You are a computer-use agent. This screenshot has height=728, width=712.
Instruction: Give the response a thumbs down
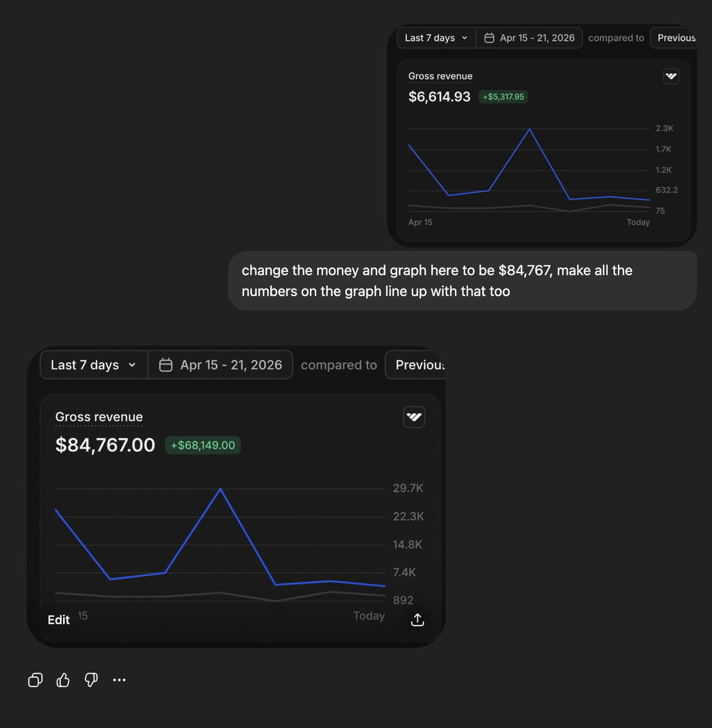91,680
